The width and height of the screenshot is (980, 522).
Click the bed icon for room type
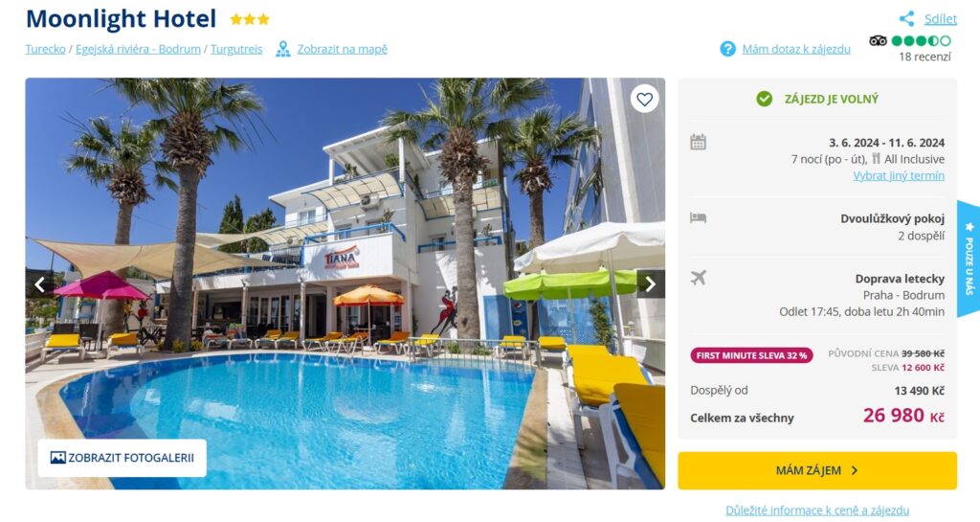coord(698,217)
